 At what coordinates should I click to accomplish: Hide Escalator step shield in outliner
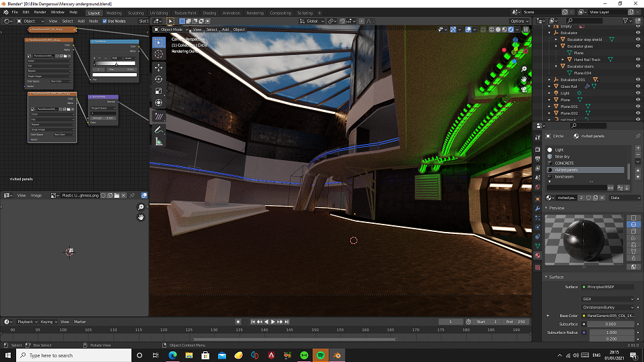[x=638, y=40]
